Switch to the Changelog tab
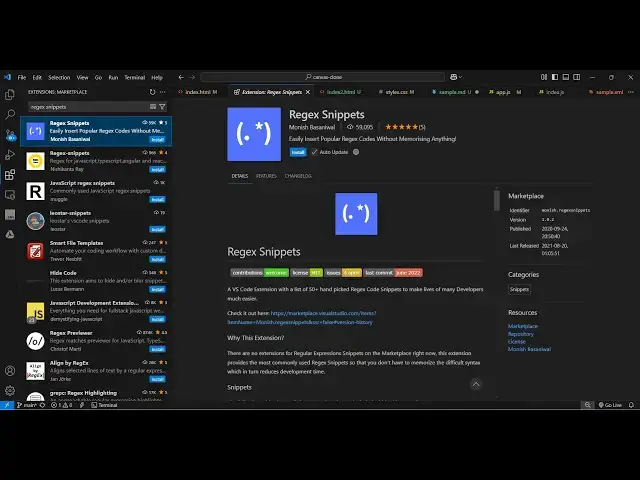The image size is (640, 480). coord(298,176)
